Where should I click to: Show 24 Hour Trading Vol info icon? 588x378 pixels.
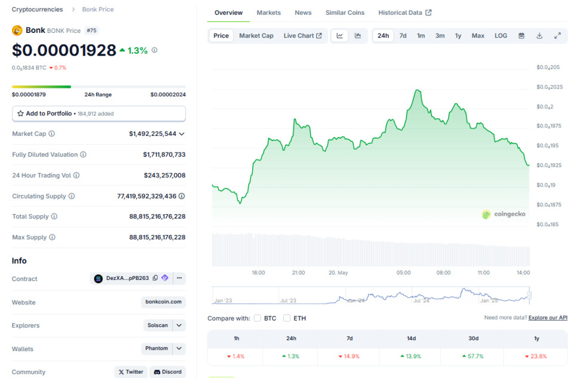[76, 175]
